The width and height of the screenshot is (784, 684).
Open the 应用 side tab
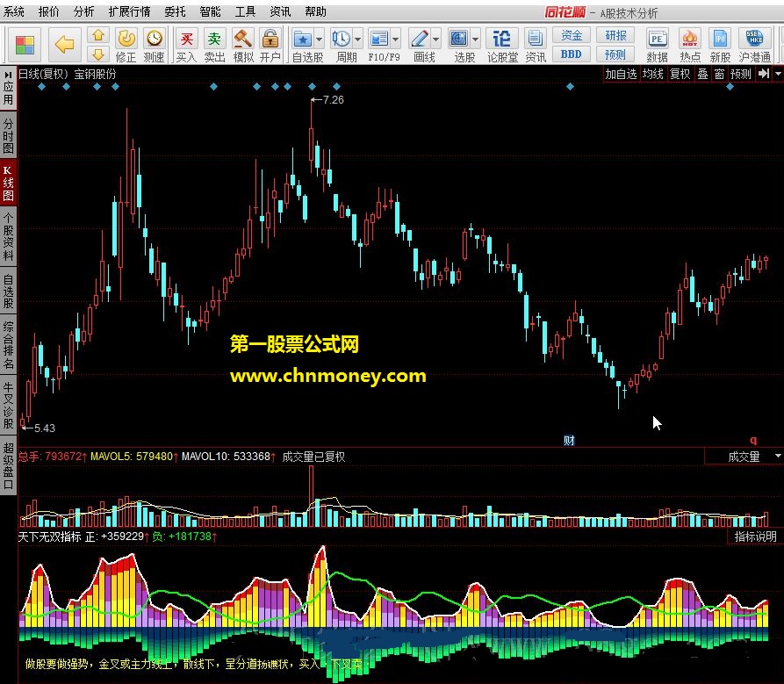8,87
